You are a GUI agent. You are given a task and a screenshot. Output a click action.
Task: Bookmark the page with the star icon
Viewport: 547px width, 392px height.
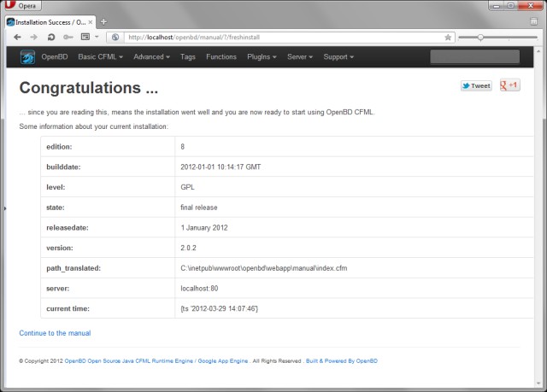[x=448, y=38]
